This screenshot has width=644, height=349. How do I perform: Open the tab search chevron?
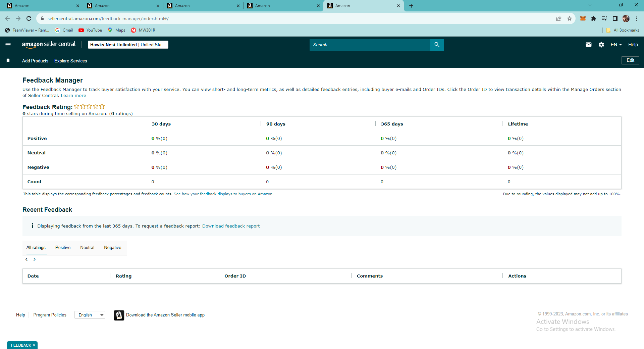point(590,5)
